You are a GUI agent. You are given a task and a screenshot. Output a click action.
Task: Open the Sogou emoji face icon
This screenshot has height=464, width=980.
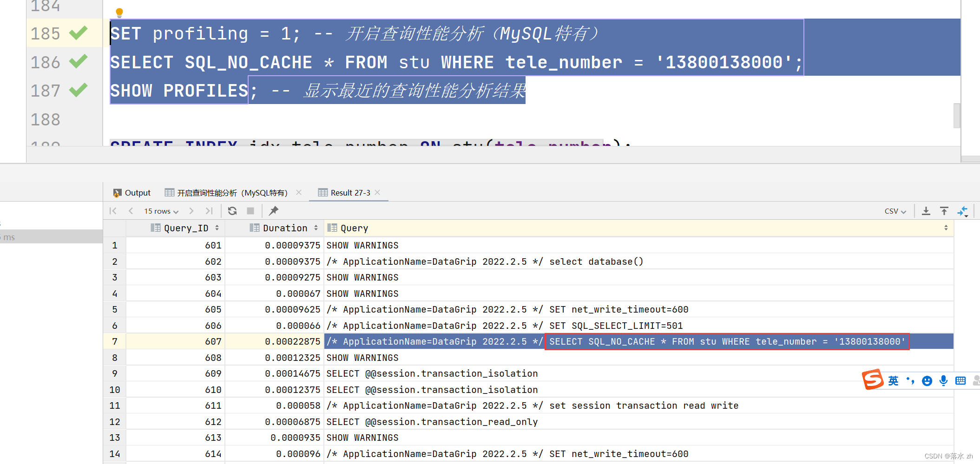927,381
